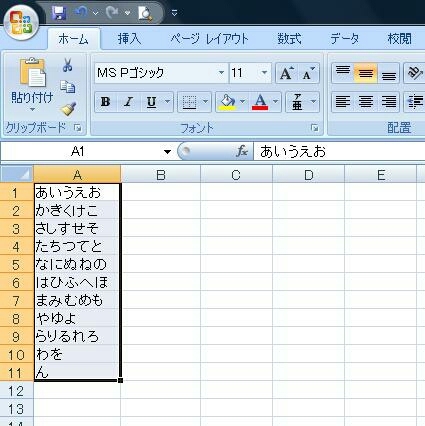
Task: Center text horizontally
Action: (x=366, y=102)
